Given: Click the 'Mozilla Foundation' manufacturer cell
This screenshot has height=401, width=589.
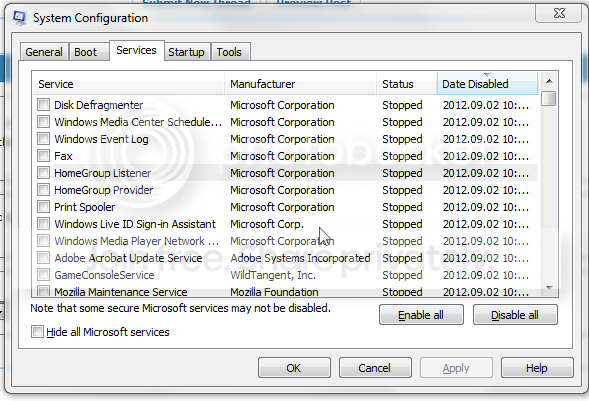Looking at the screenshot, I should 274,292.
